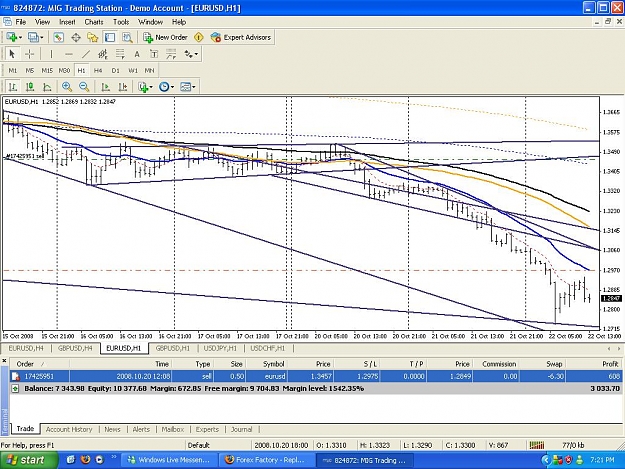The image size is (625, 469).
Task: Toggle the Market Watch window icon
Action: pos(59,37)
